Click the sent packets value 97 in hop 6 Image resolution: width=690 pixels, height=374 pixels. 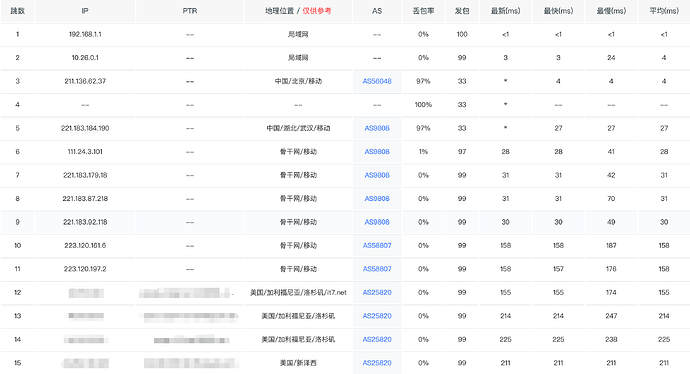[462, 151]
